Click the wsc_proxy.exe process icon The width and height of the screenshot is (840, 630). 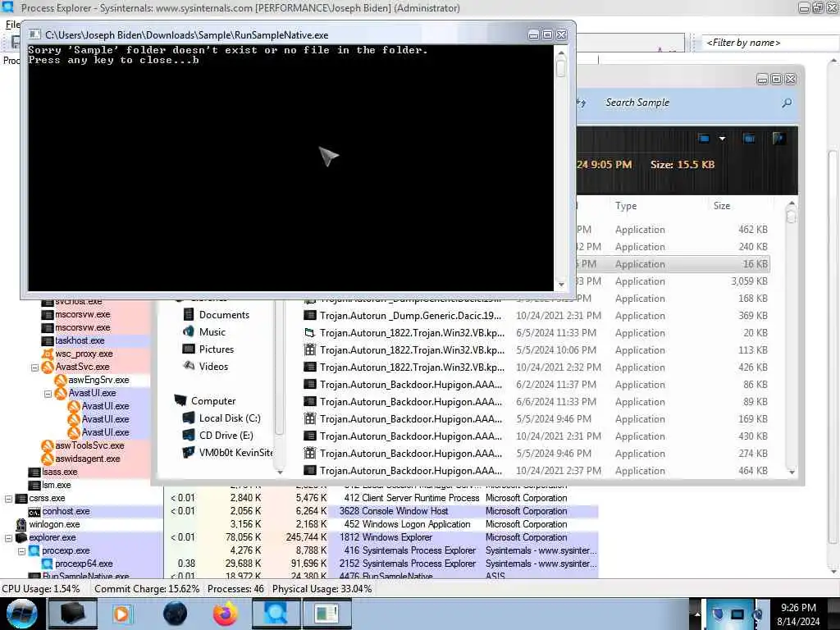pos(48,354)
